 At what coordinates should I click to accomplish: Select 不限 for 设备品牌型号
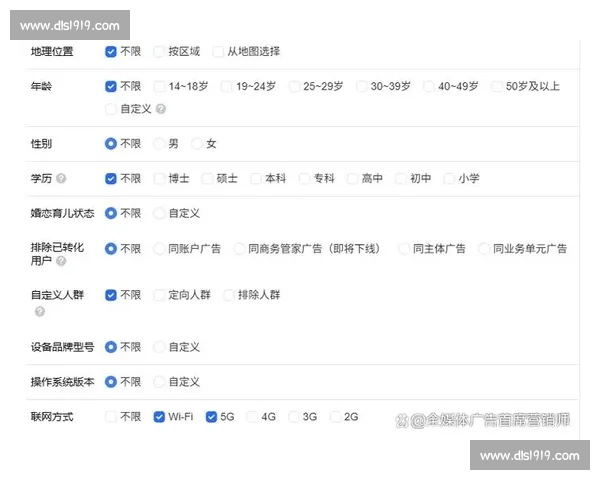[x=111, y=347]
